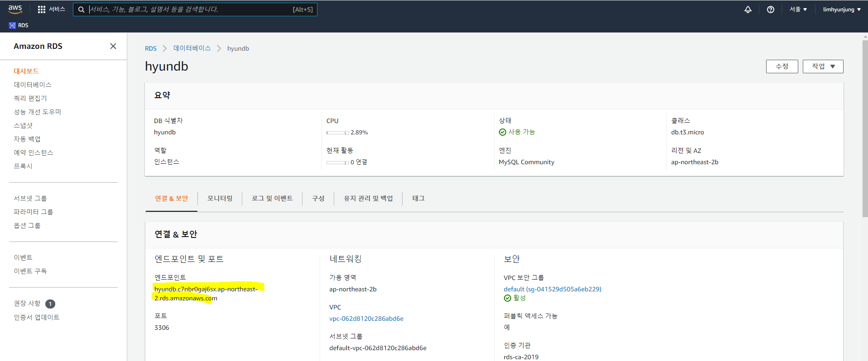
Task: Select the 연결 & 보안 tab
Action: click(x=172, y=199)
